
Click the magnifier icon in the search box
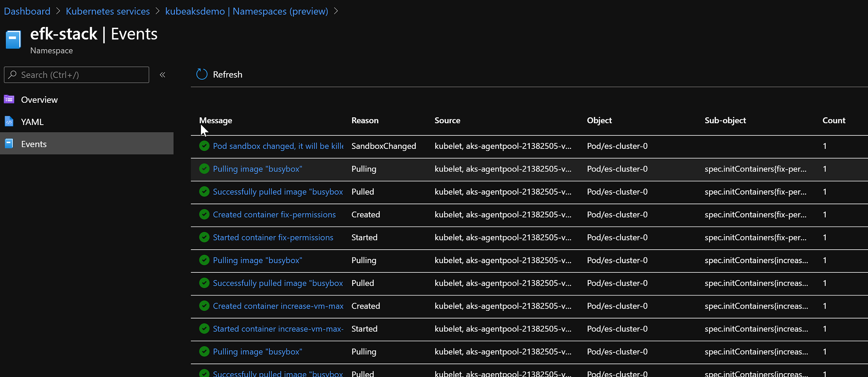[x=13, y=75]
